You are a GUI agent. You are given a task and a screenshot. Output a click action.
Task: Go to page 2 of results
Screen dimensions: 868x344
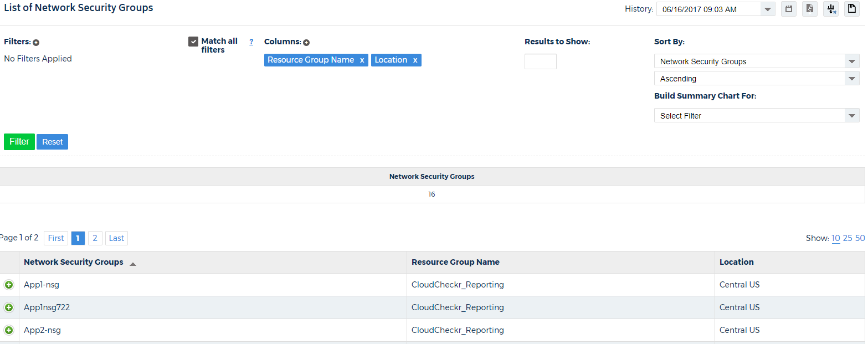(x=95, y=238)
